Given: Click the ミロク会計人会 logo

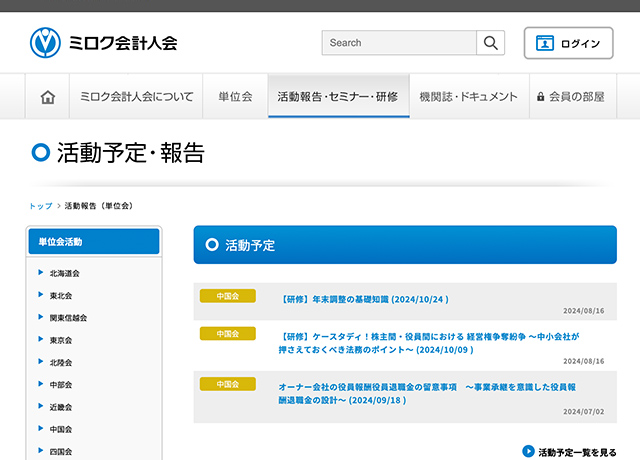Looking at the screenshot, I should point(104,42).
